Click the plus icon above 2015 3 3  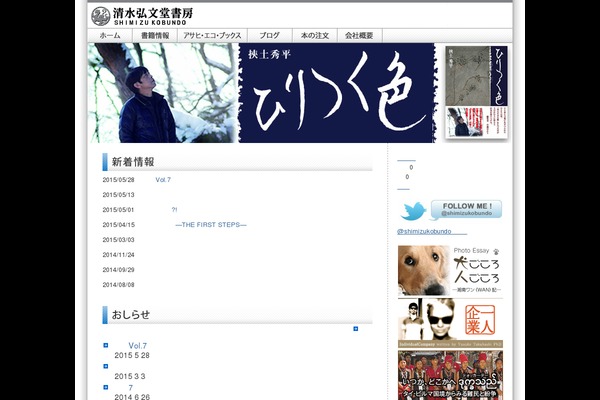(106, 366)
